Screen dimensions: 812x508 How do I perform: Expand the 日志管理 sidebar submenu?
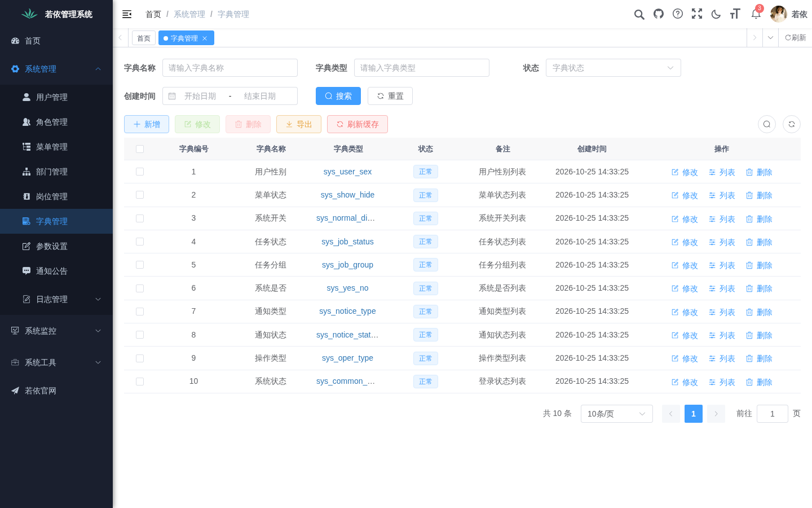[56, 299]
